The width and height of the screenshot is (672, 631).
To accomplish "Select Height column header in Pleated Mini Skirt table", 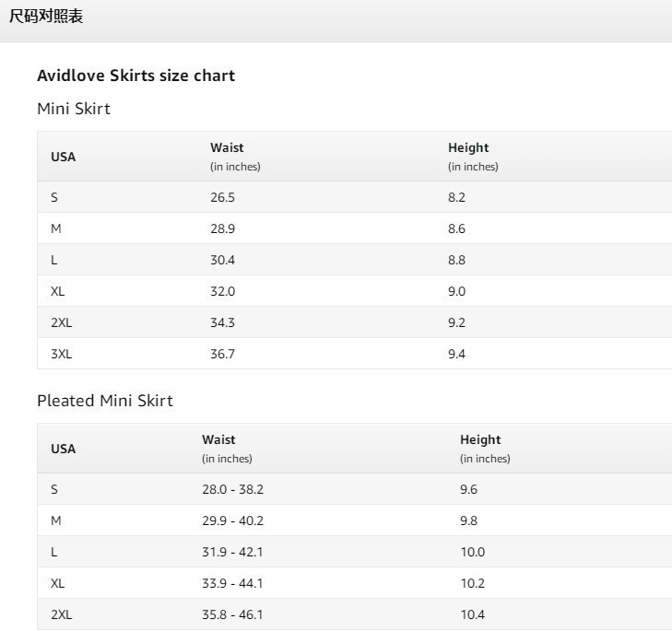I will [x=480, y=439].
